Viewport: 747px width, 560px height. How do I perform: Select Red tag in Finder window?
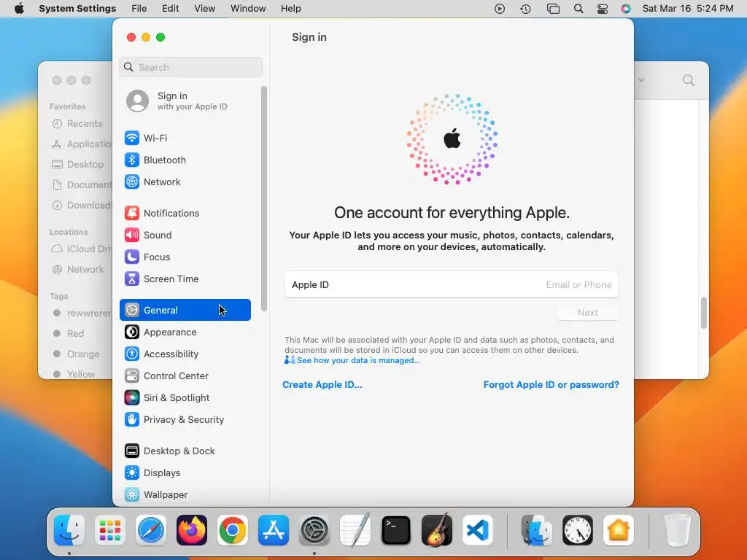pyautogui.click(x=68, y=334)
